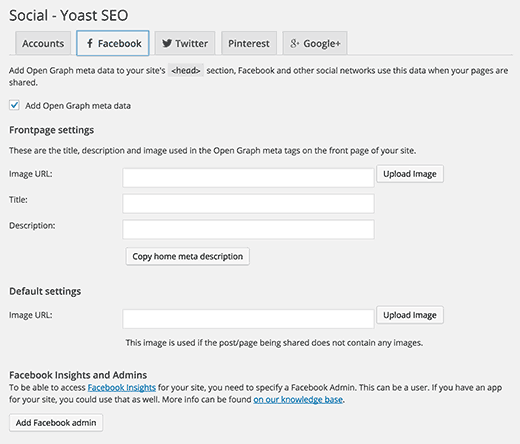Go to the Google+ tab
The width and height of the screenshot is (520, 444).
[315, 43]
